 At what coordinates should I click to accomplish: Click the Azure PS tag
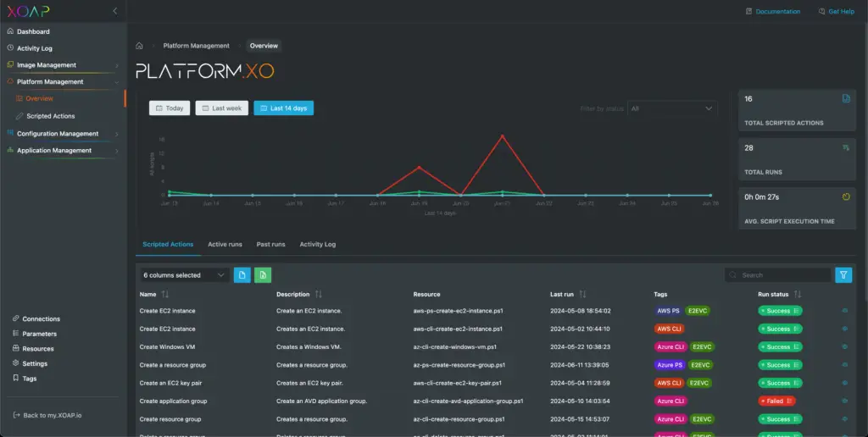point(670,365)
